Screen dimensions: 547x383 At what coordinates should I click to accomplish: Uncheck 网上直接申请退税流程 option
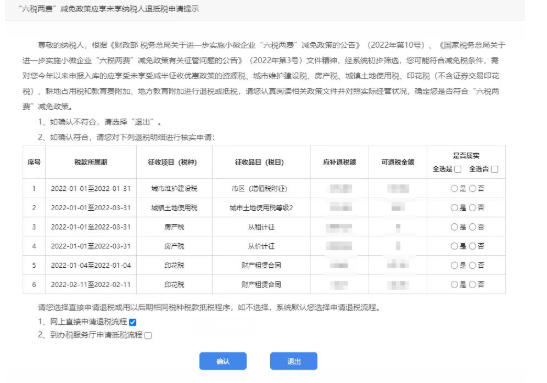(x=133, y=322)
